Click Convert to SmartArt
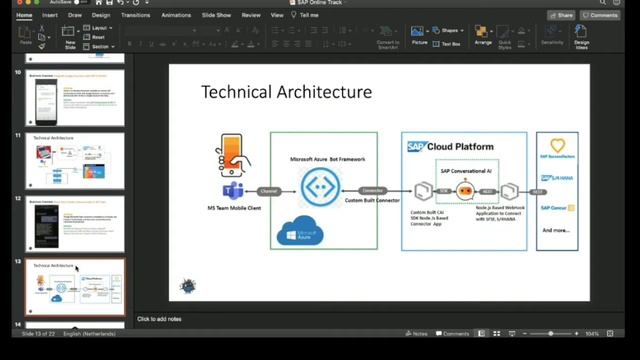The image size is (640, 360). tap(387, 38)
